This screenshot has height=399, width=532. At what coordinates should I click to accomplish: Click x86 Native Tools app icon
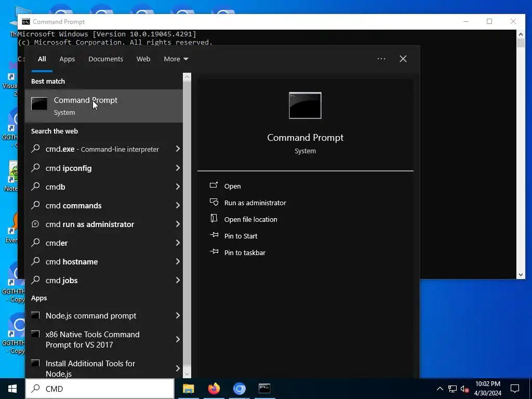(35, 334)
